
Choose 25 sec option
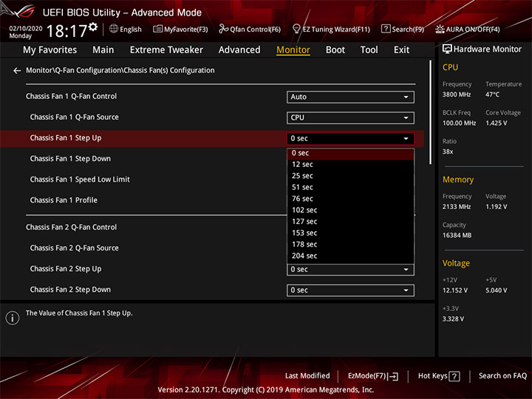click(350, 176)
